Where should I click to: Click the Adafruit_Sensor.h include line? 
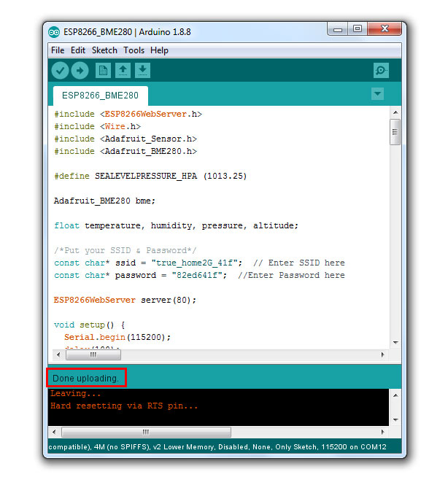125,139
